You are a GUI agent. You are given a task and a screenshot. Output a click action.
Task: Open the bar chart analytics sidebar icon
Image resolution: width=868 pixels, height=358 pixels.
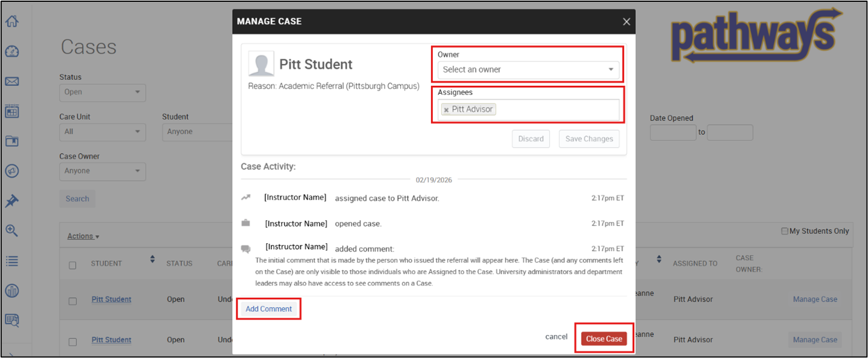[x=11, y=291]
